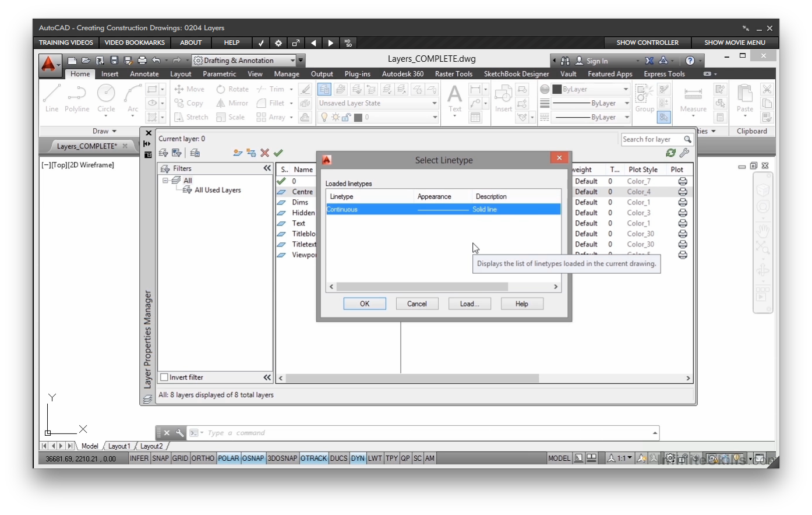Open layer settings wrench icon
The height and width of the screenshot is (515, 812).
684,153
